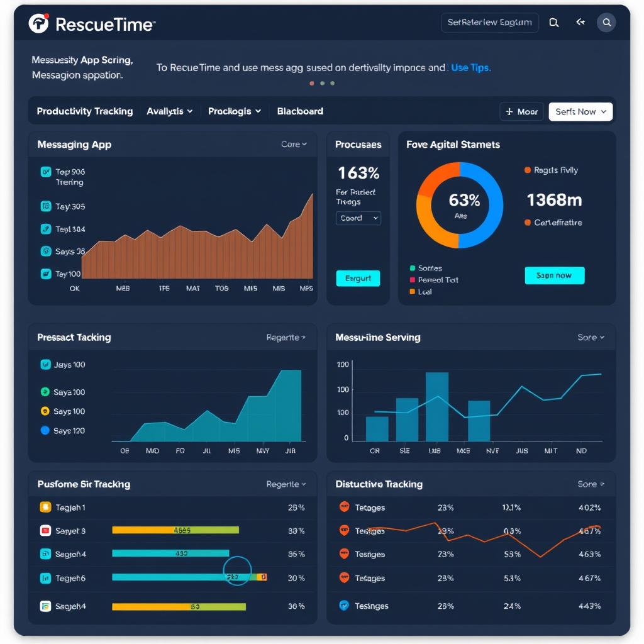The height and width of the screenshot is (644, 644).
Task: Click the bottom Segjeh 4 app icon
Action: pyautogui.click(x=45, y=606)
